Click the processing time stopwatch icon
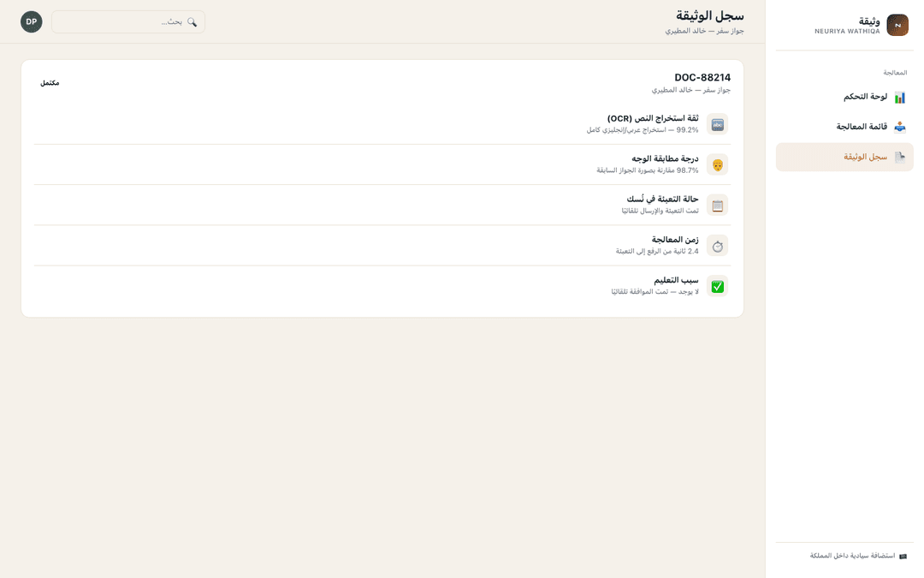 click(x=717, y=246)
